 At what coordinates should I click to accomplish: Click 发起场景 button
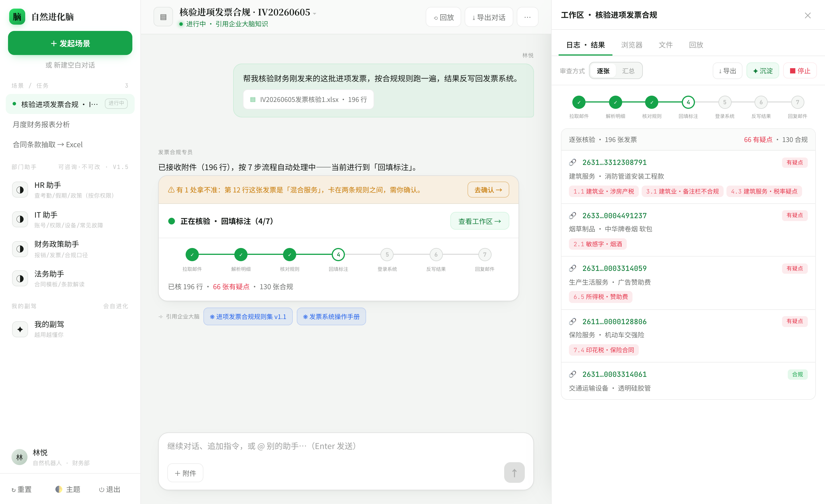coord(70,43)
